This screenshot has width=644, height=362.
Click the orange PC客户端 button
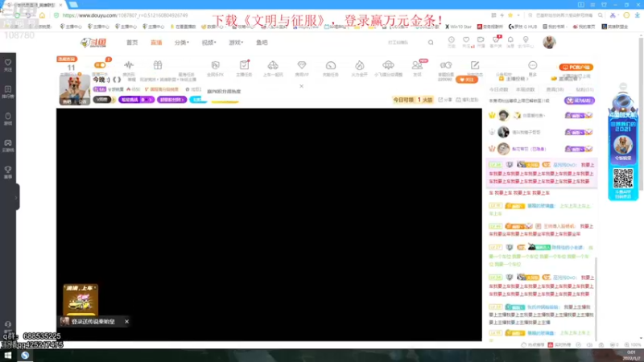[x=576, y=68]
